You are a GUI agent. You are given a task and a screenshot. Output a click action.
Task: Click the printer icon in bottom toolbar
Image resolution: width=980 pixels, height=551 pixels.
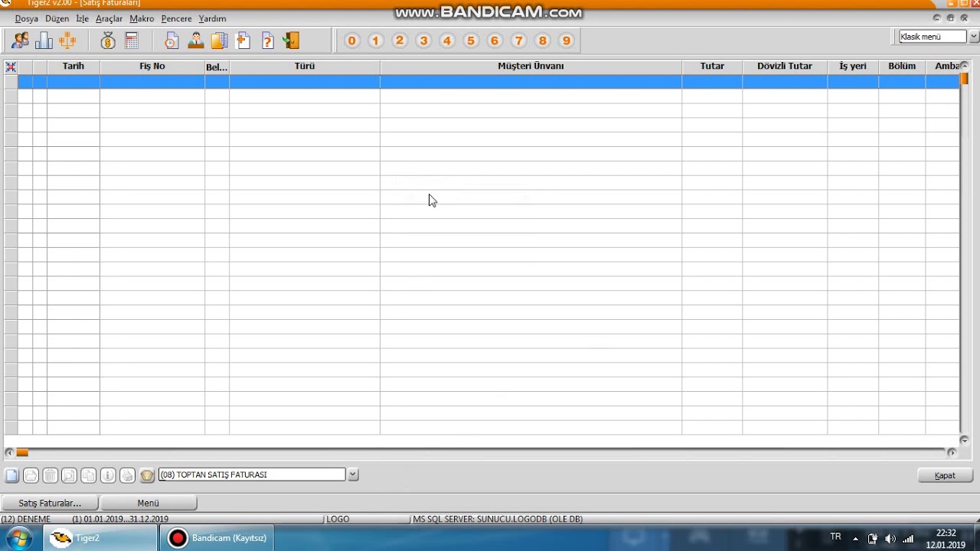(x=127, y=475)
